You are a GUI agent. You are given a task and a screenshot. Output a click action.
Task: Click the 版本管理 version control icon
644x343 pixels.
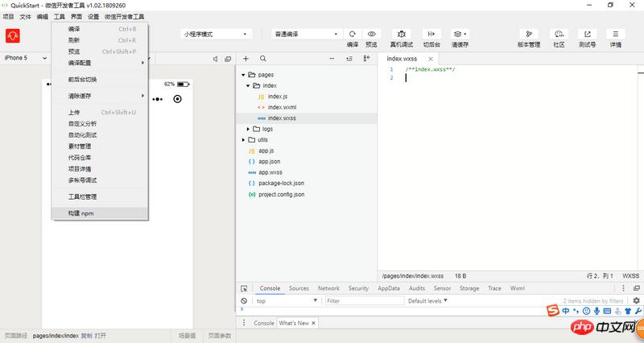click(x=529, y=35)
